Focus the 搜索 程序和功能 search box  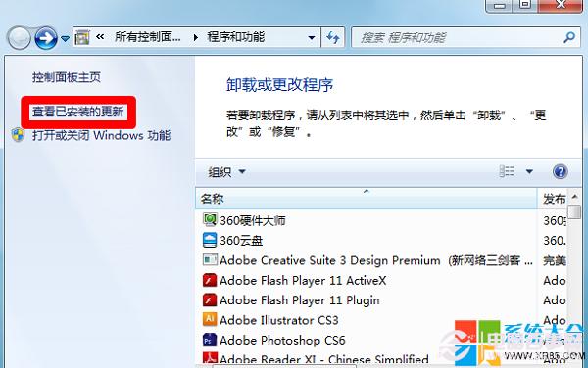click(x=466, y=37)
